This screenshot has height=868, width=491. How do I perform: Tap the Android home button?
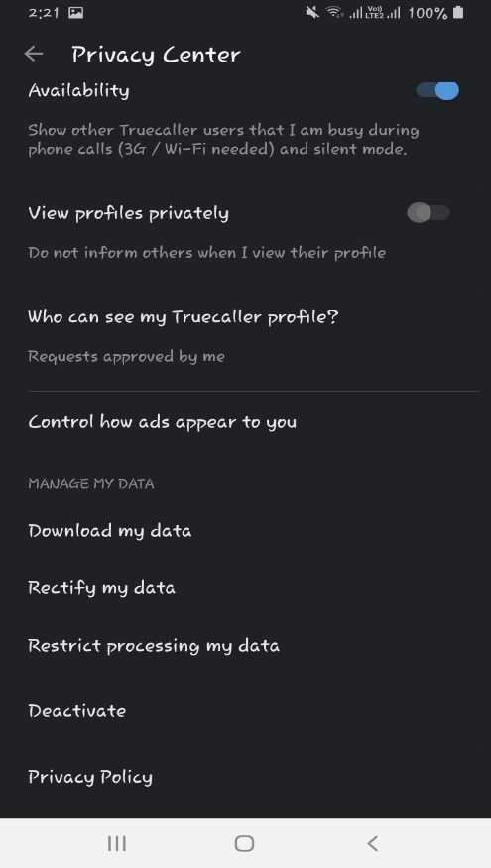point(244,843)
